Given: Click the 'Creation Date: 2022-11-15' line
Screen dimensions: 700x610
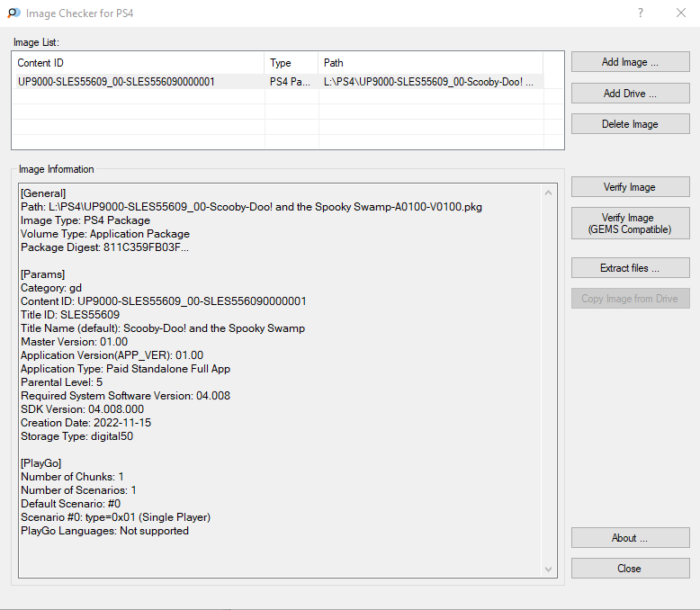Looking at the screenshot, I should (86, 423).
